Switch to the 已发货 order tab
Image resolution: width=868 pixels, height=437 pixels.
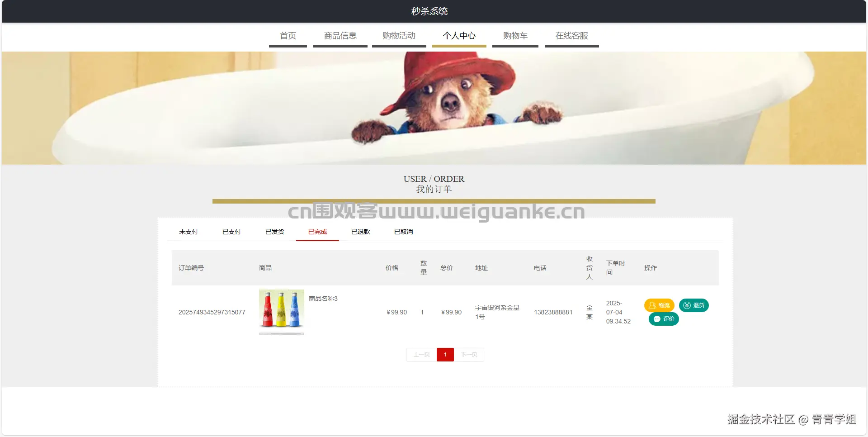(x=274, y=232)
